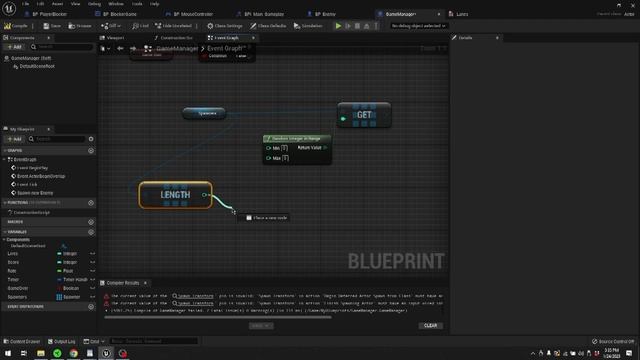640x360 pixels.
Task: Add an event dispatcher with the plus icon
Action: 91,307
